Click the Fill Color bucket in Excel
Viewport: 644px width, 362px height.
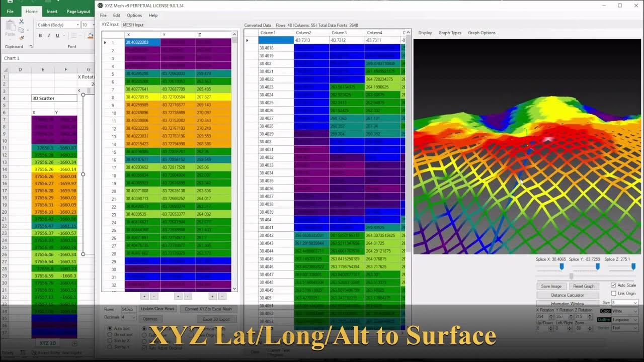click(91, 36)
